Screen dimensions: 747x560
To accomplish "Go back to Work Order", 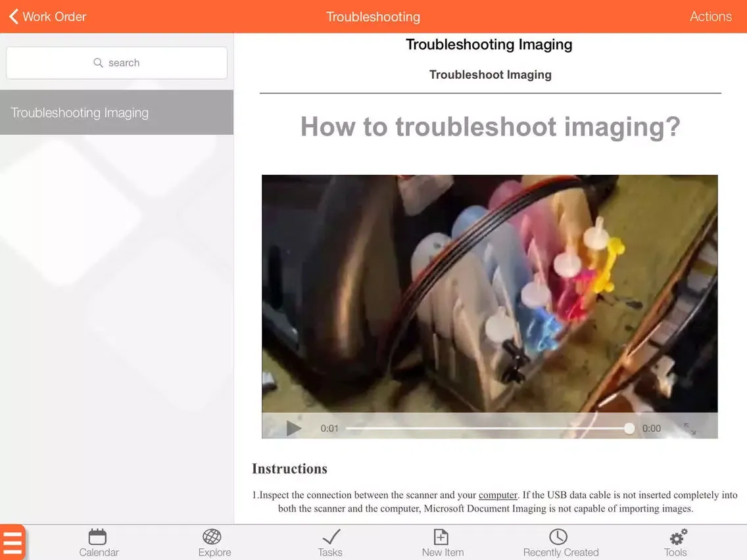I will [x=47, y=16].
